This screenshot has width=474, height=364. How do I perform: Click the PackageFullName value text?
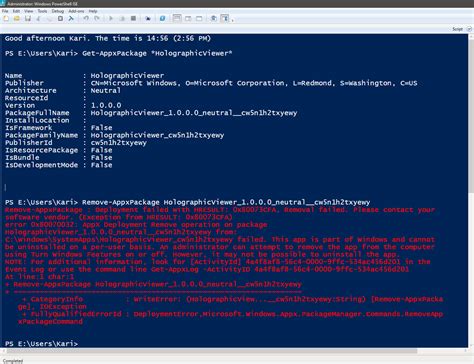click(x=194, y=113)
